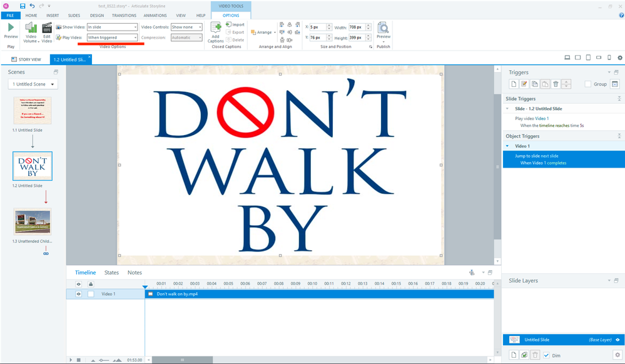Delete the selected trigger with trash icon
This screenshot has width=625, height=364.
[x=556, y=84]
